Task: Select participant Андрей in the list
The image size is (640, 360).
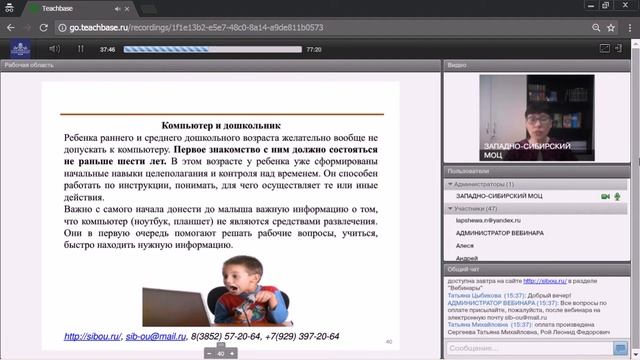Action: (x=467, y=258)
